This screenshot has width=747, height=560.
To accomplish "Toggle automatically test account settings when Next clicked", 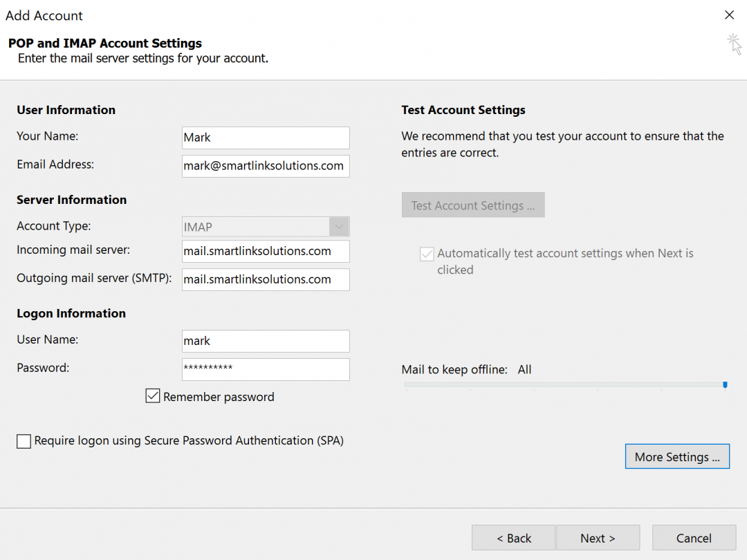I will (427, 254).
